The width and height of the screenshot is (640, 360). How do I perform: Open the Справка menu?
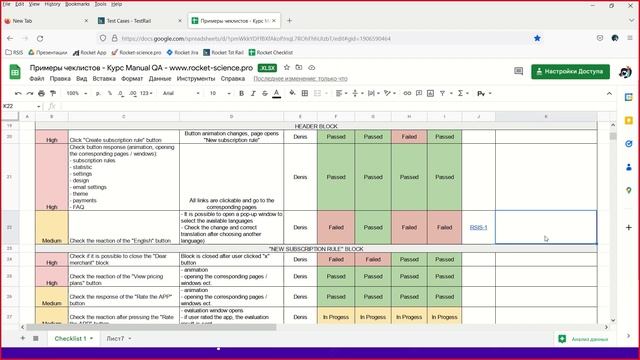(x=233, y=78)
